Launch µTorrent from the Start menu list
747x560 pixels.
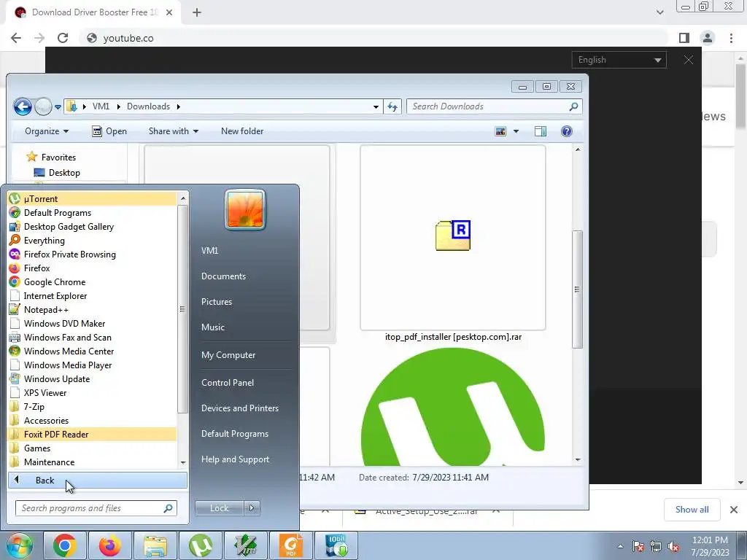pos(92,198)
